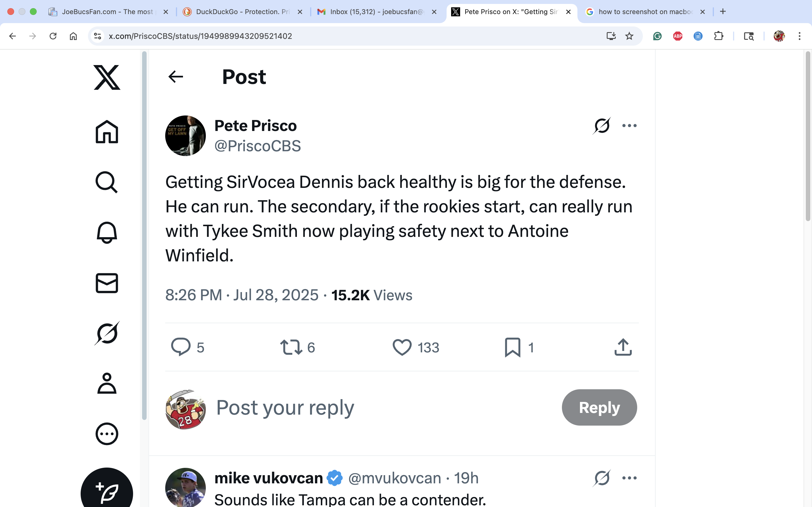The height and width of the screenshot is (507, 812).
Task: Open the @PriscoCBS handle link
Action: point(257,146)
